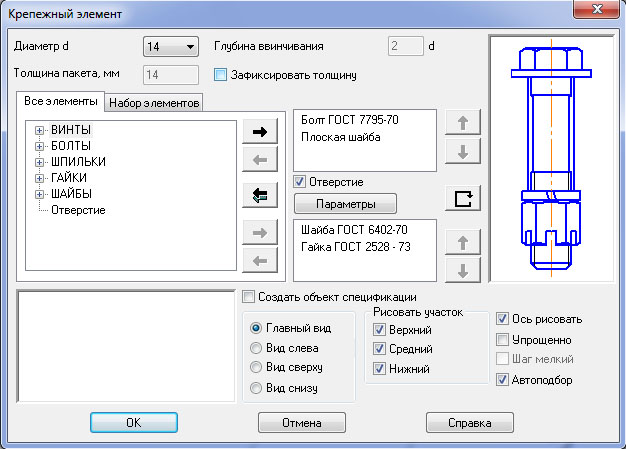The width and height of the screenshot is (626, 449).
Task: Click the ШАЙБЫ tree label
Action: point(71,194)
